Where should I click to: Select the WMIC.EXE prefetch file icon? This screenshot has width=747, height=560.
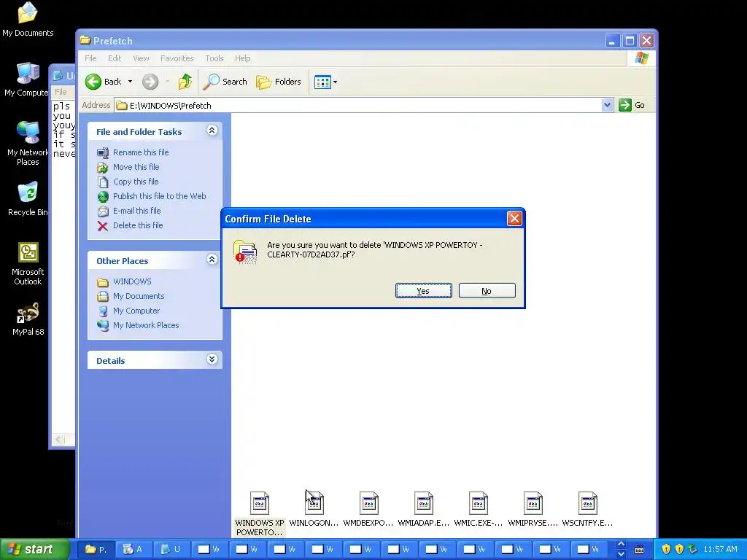tap(479, 503)
